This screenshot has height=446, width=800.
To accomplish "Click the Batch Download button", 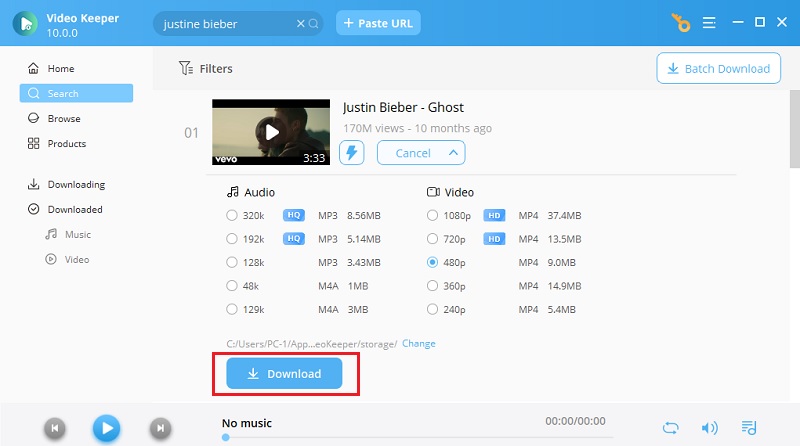I will tap(718, 68).
